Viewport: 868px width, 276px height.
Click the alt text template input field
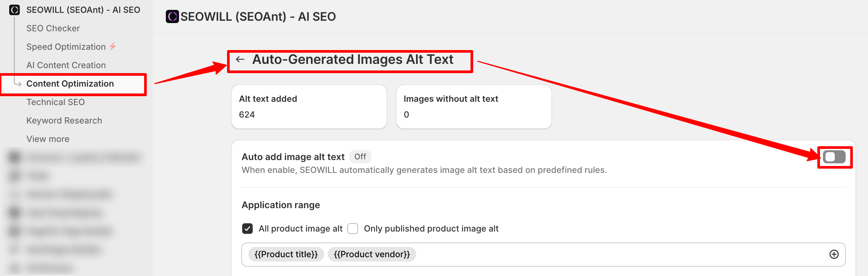click(543, 254)
